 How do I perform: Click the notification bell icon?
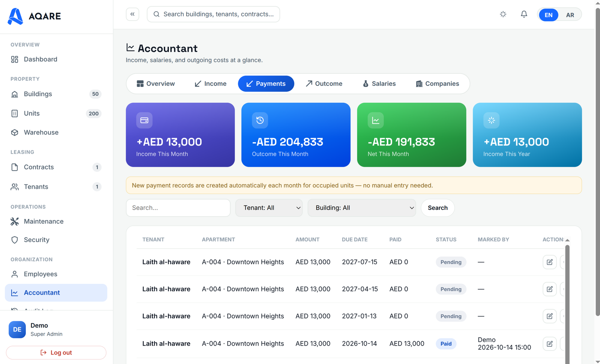pos(524,14)
